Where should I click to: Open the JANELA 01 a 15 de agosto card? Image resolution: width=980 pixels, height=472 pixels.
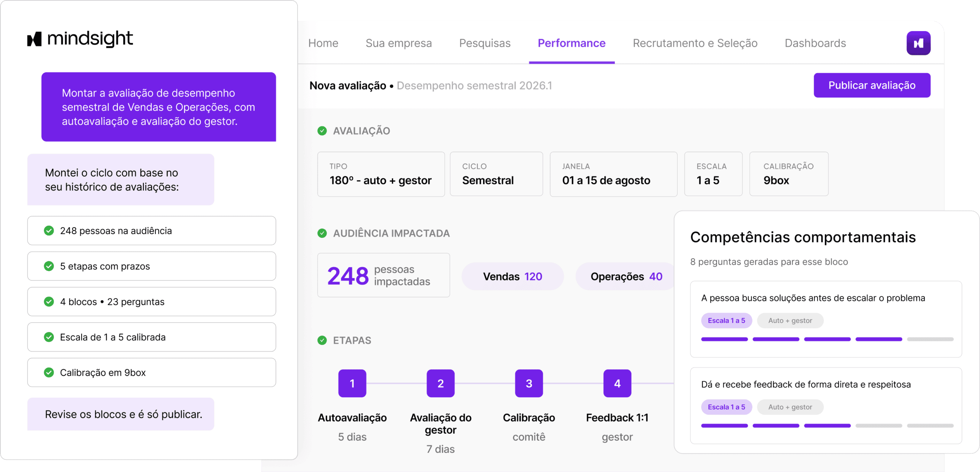click(x=613, y=174)
